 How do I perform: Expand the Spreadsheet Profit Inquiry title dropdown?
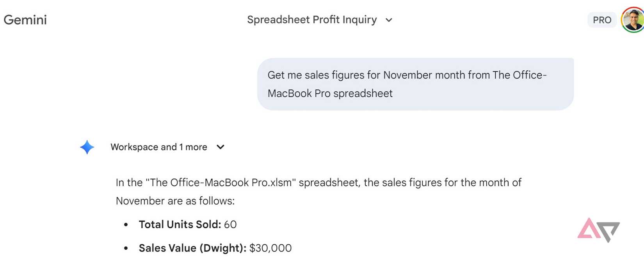[x=389, y=20]
